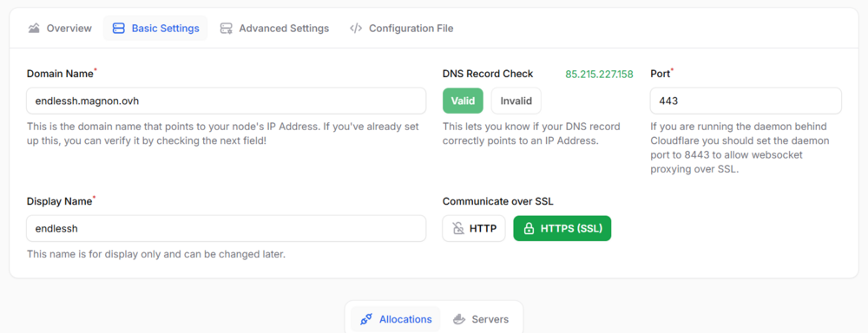
Task: Open the Overview tab
Action: (x=61, y=29)
